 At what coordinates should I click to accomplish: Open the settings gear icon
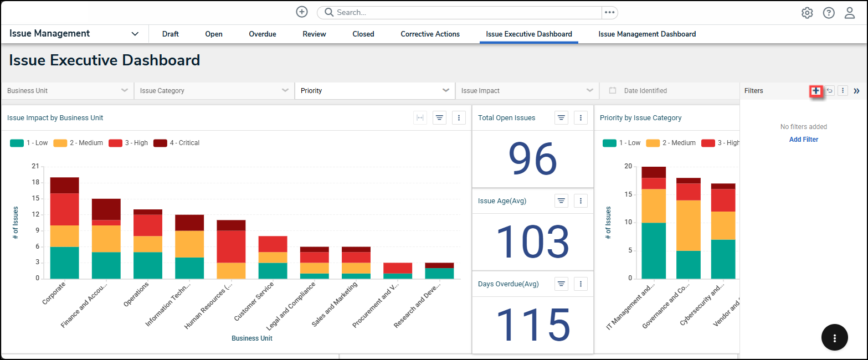coord(807,13)
